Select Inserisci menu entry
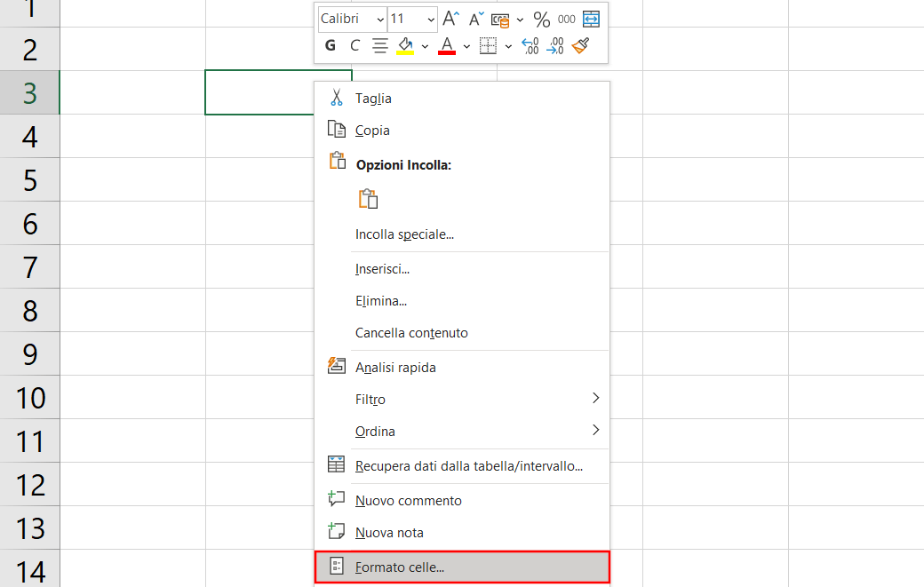924x587 pixels. (x=462, y=269)
